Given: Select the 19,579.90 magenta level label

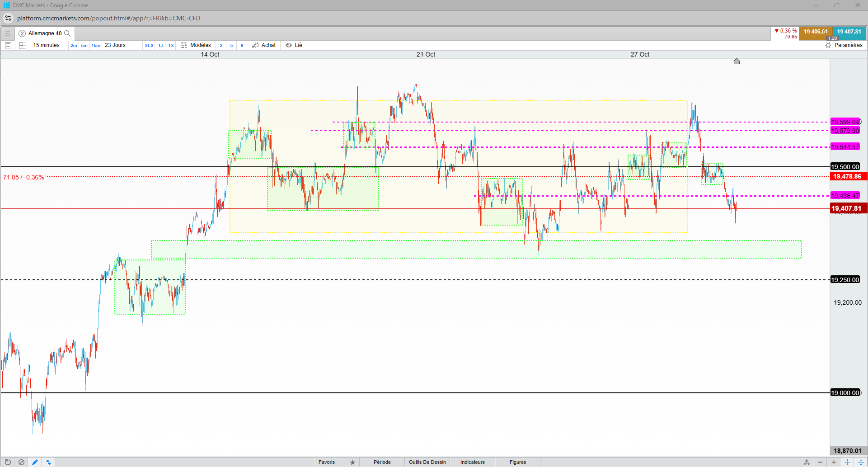Looking at the screenshot, I should point(845,131).
